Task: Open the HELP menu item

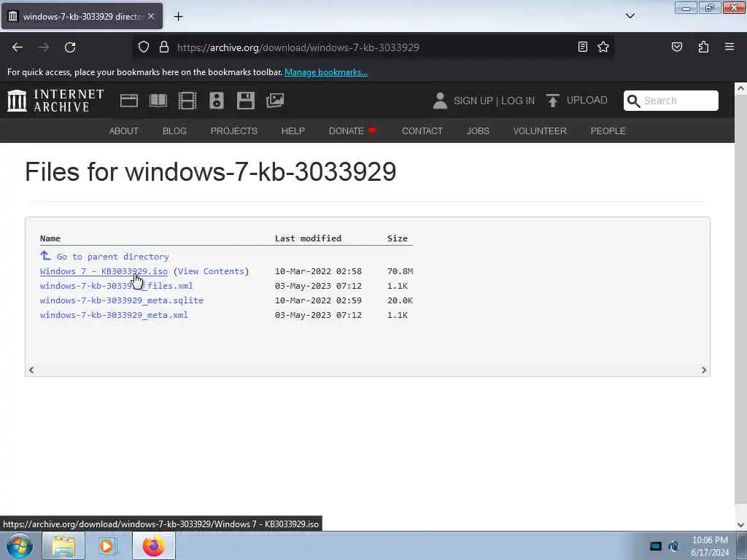Action: click(293, 131)
